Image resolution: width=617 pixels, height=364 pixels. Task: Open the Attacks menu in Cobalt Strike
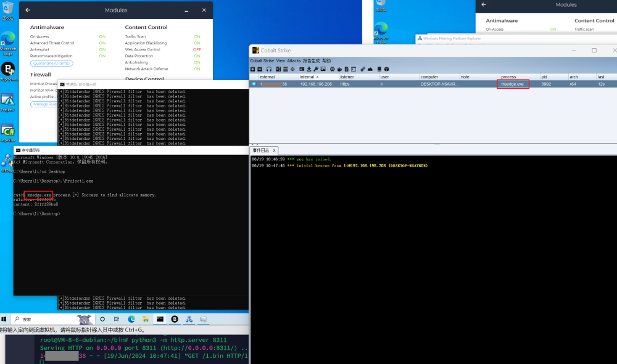coord(294,61)
